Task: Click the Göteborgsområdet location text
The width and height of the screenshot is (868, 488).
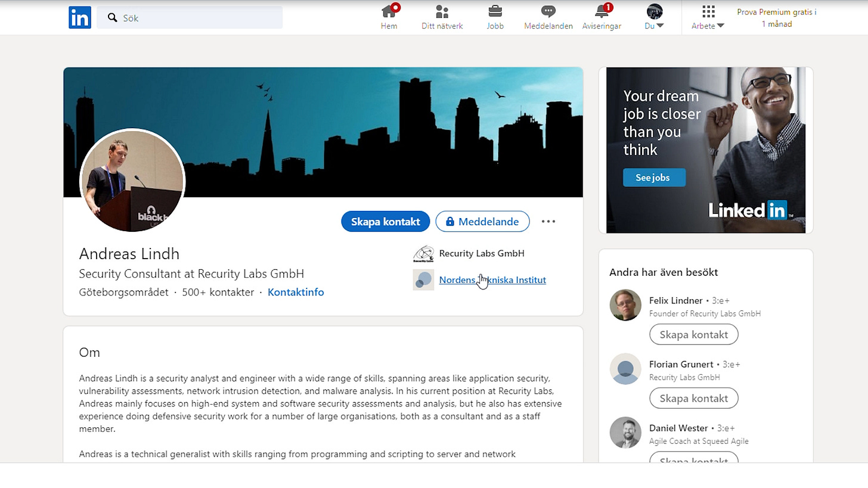Action: tap(123, 293)
